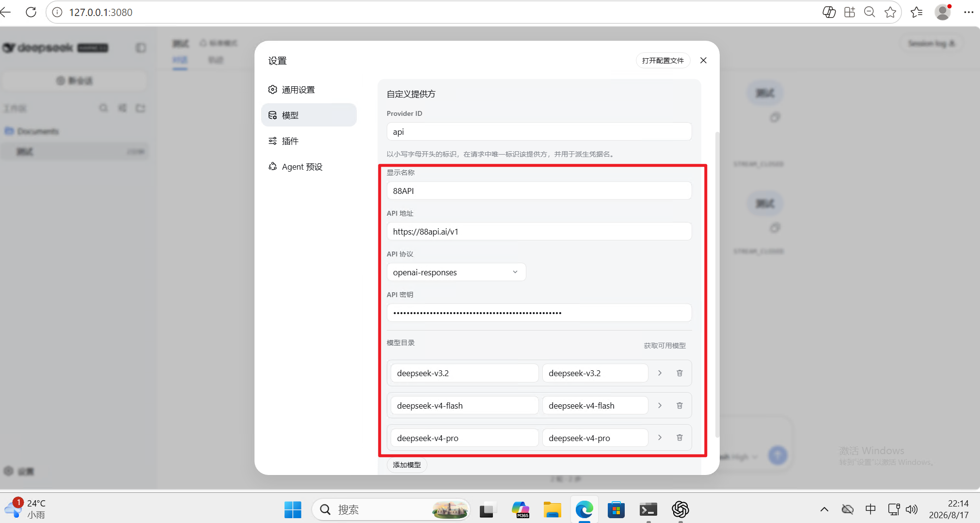Add this page to favorites with star icon
This screenshot has width=980, height=523.
[890, 12]
